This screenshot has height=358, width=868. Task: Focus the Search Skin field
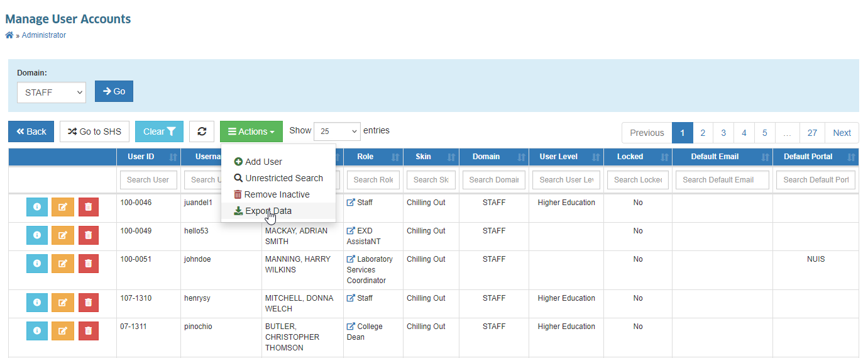pyautogui.click(x=431, y=180)
